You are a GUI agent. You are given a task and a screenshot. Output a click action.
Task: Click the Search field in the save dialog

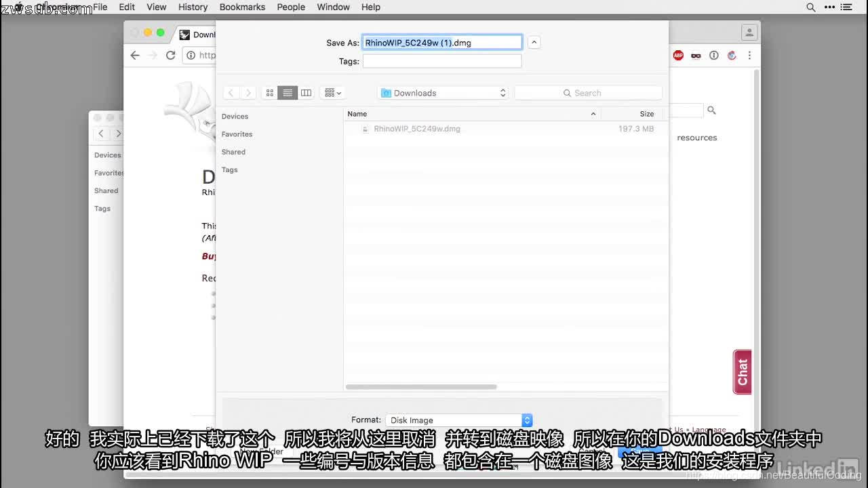coord(588,93)
